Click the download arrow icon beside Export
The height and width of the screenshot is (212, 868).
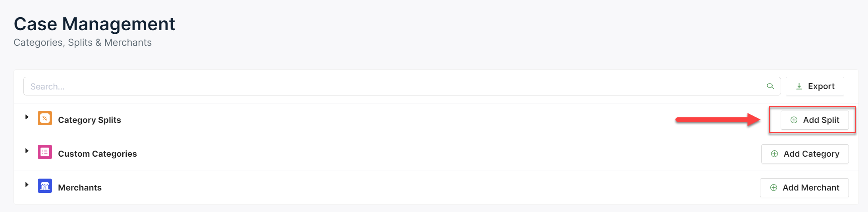(799, 86)
